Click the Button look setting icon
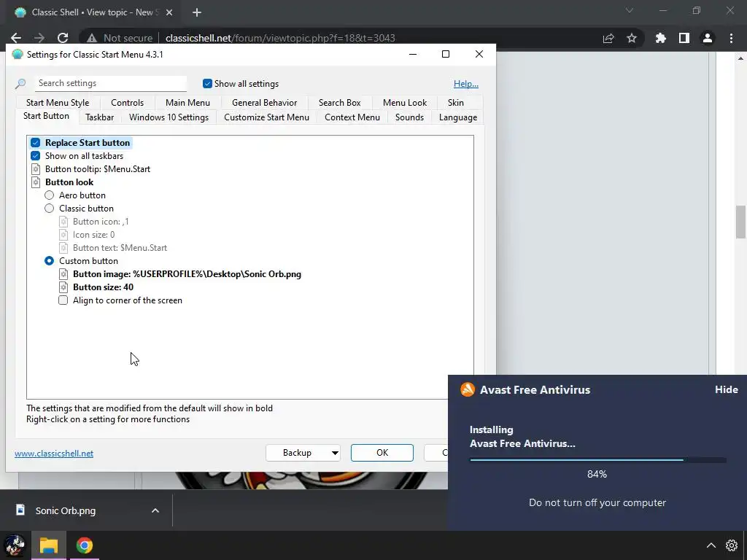This screenshot has height=560, width=747. coord(36,182)
